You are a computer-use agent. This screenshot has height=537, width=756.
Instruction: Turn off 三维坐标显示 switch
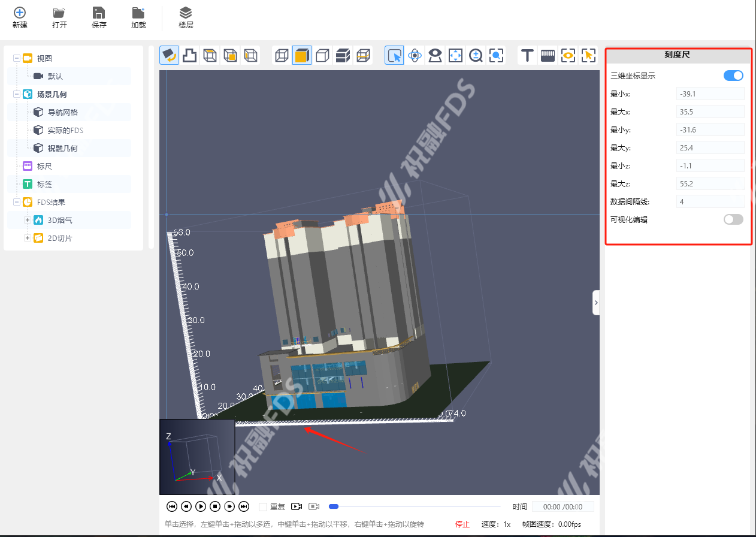(x=733, y=76)
